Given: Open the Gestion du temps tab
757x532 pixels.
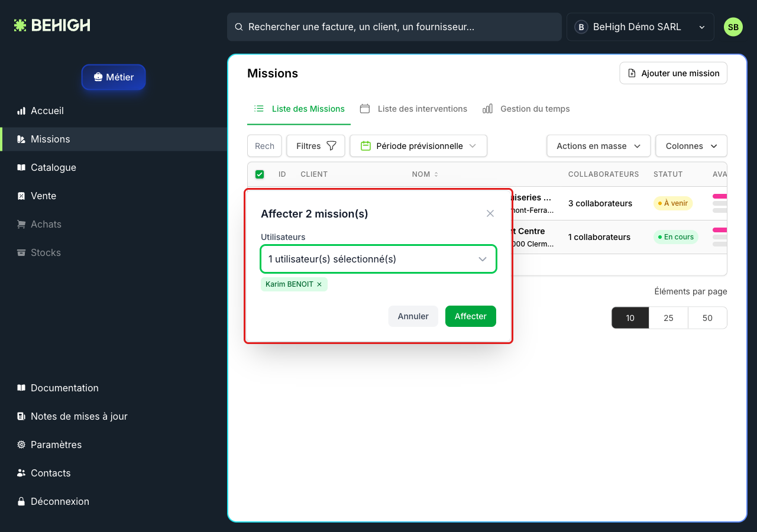Looking at the screenshot, I should pyautogui.click(x=526, y=109).
